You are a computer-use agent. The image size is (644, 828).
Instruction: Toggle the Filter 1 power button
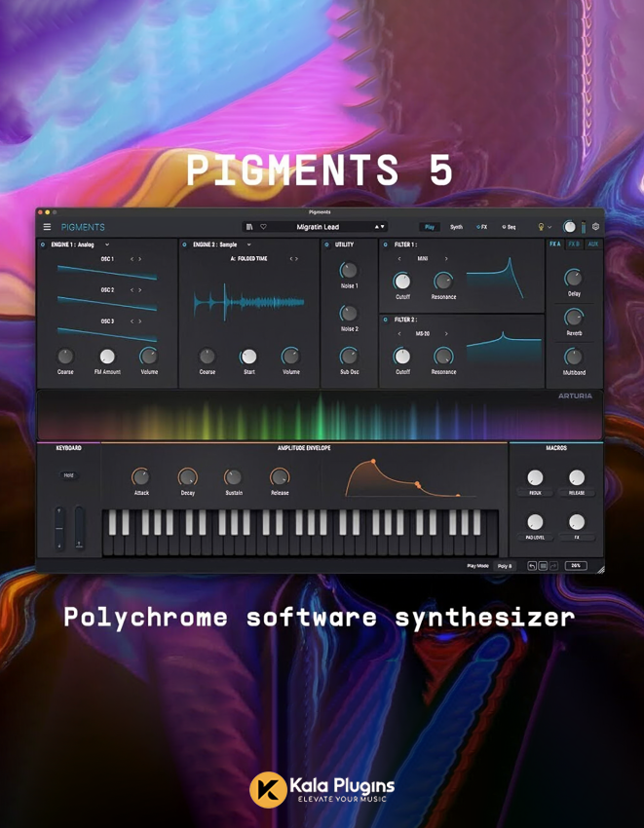point(385,245)
